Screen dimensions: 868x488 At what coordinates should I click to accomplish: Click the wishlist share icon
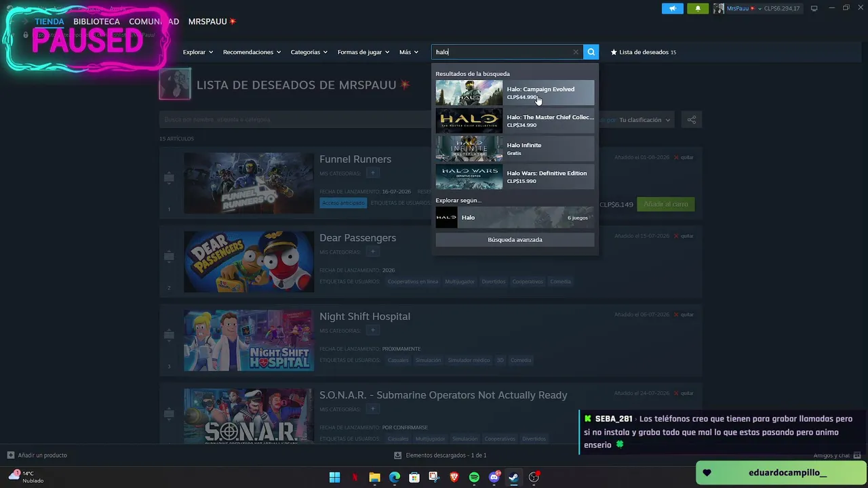pos(692,120)
